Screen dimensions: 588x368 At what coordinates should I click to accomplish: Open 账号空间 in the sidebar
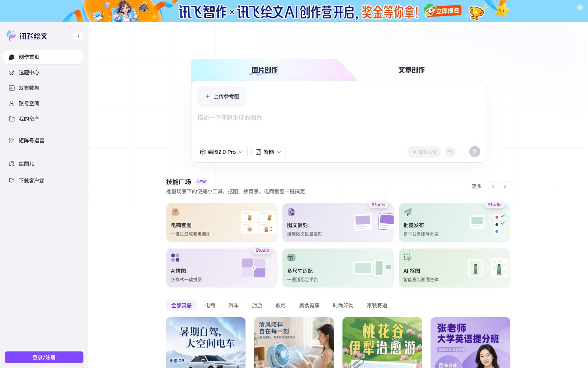[x=43, y=103]
